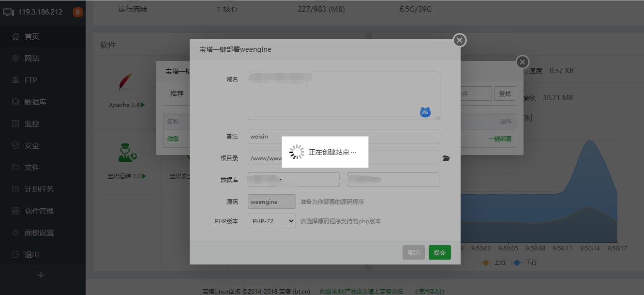Open the PHP版本 dropdown showing PHP-72
This screenshot has width=644, height=295.
click(x=272, y=221)
